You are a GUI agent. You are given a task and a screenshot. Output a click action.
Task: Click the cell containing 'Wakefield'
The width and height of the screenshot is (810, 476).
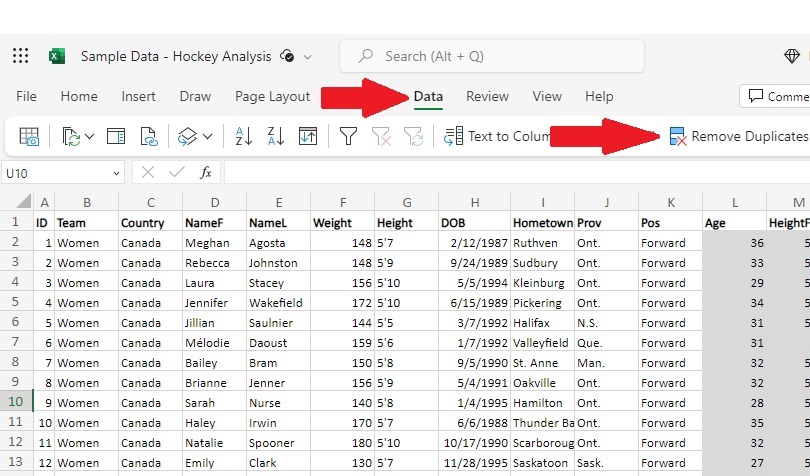(278, 303)
